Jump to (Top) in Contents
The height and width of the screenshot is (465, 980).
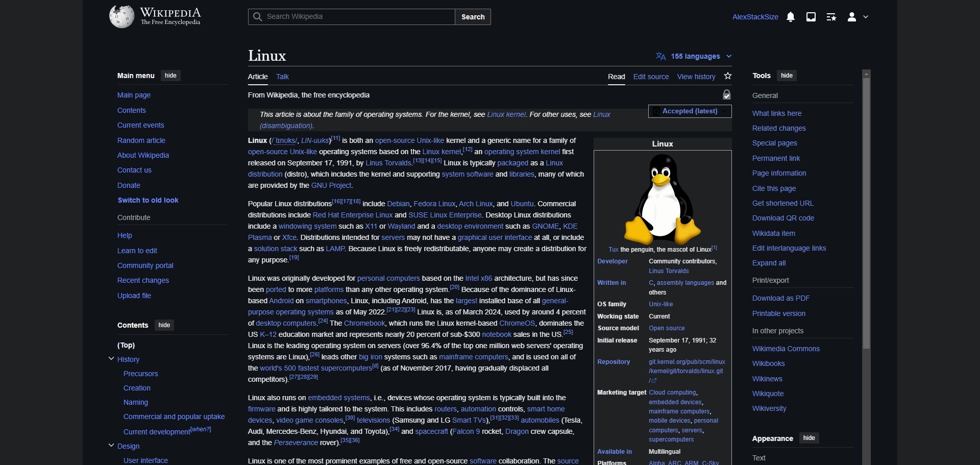point(126,345)
